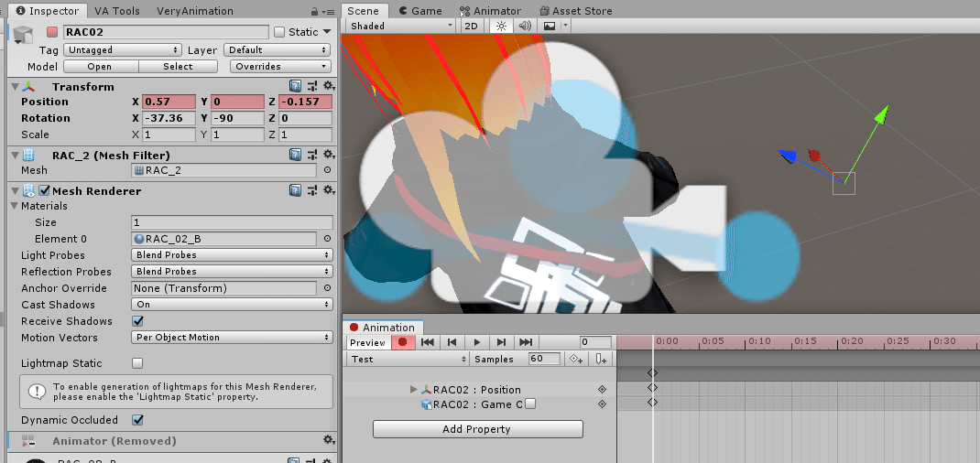Collapse the Materials foldout
Image resolution: width=980 pixels, height=463 pixels.
[15, 206]
